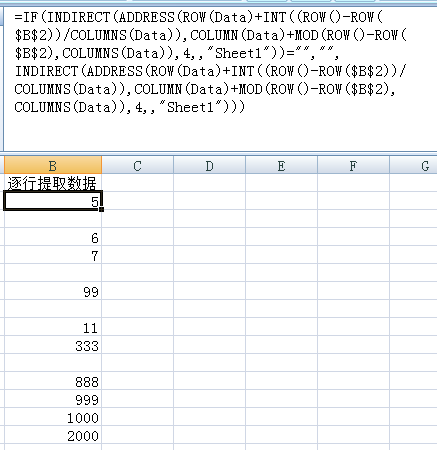Select the cell containing 333
The height and width of the screenshot is (450, 437).
coord(53,345)
